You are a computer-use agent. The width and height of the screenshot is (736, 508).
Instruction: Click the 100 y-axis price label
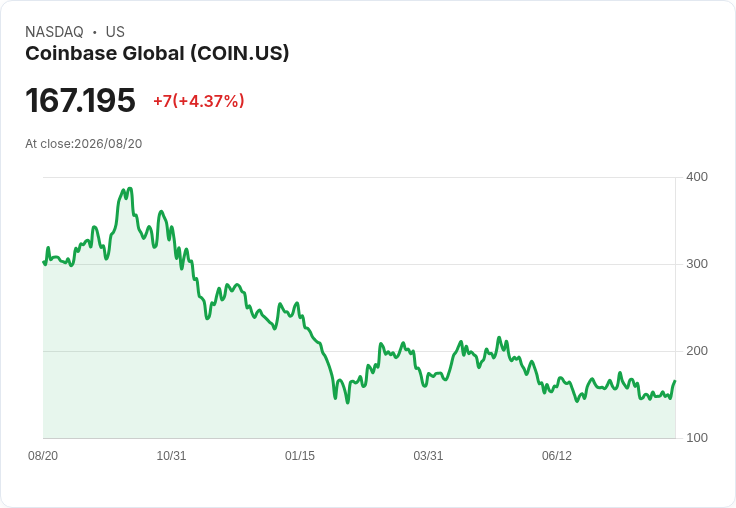(697, 438)
